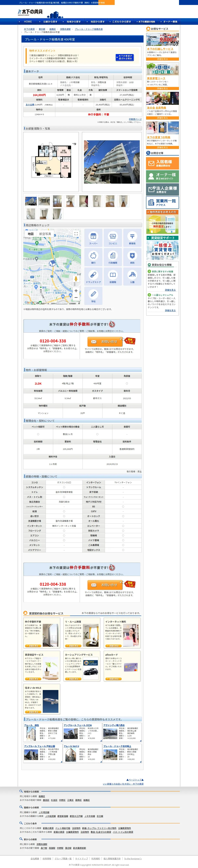Click the large building exterior photo
The image size is (198, 868).
point(112,162)
